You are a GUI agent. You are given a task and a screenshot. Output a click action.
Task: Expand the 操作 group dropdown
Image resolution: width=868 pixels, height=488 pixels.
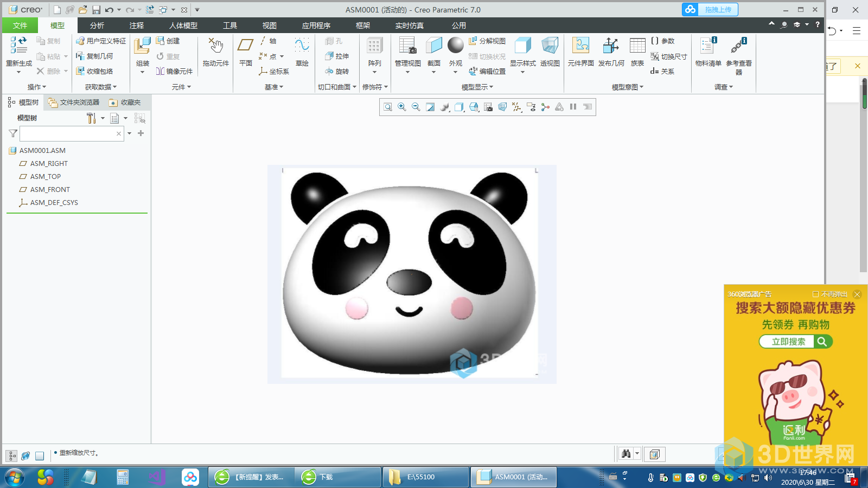(37, 87)
